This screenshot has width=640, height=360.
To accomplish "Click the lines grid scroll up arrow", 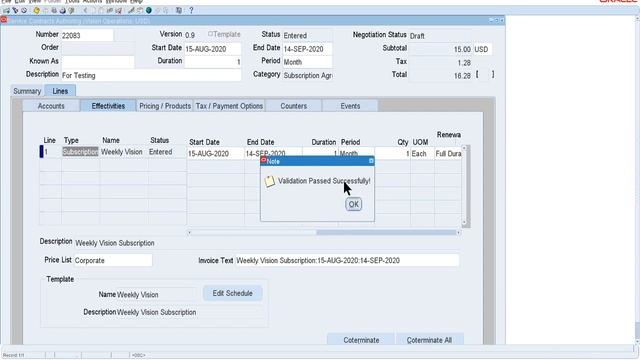I will coord(464,148).
